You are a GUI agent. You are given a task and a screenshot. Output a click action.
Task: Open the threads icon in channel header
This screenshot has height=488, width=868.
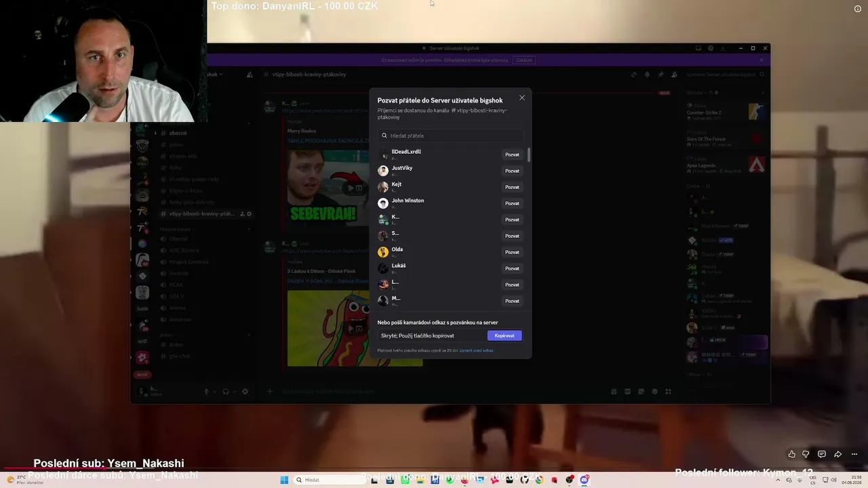633,75
